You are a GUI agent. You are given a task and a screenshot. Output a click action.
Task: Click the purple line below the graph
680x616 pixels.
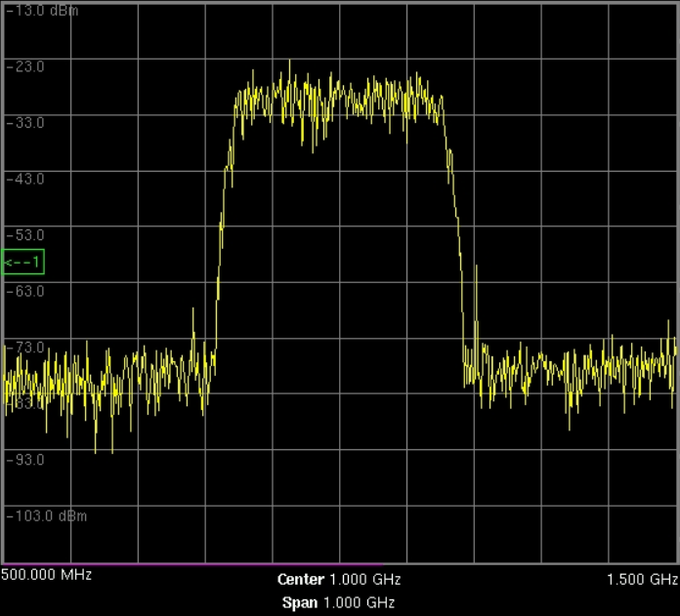click(340, 564)
